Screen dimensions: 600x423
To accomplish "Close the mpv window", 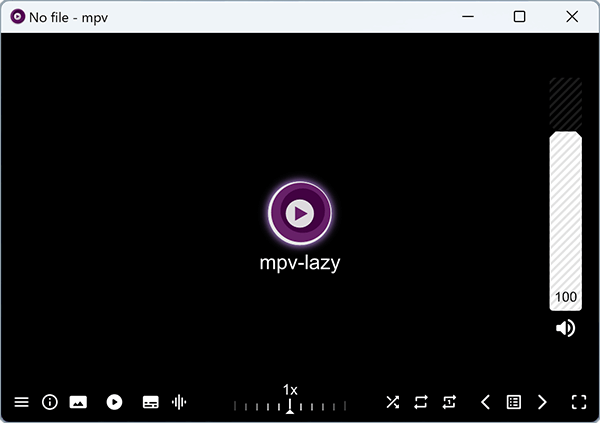I will coord(572,16).
